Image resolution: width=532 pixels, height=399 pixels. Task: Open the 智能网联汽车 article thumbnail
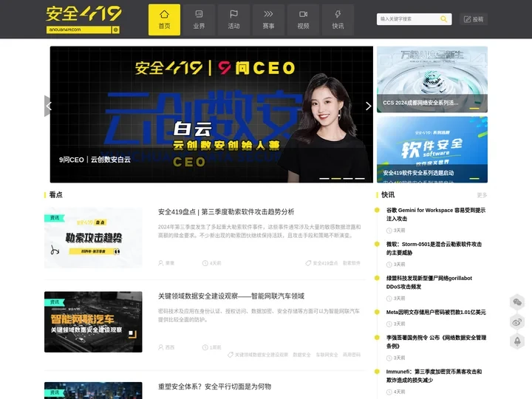click(93, 321)
